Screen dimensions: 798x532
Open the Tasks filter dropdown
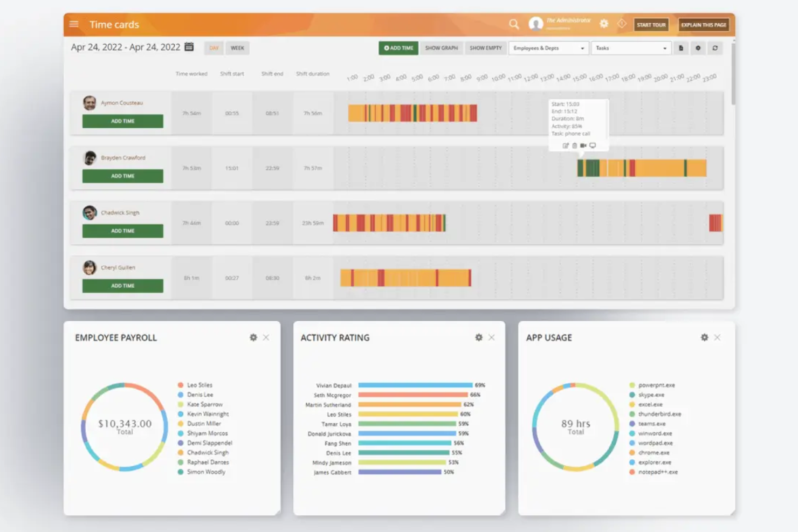631,48
